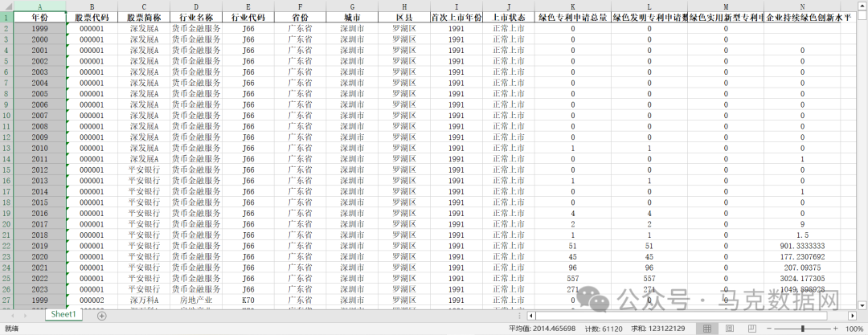Select the 首次上市年份 header cell

click(457, 18)
